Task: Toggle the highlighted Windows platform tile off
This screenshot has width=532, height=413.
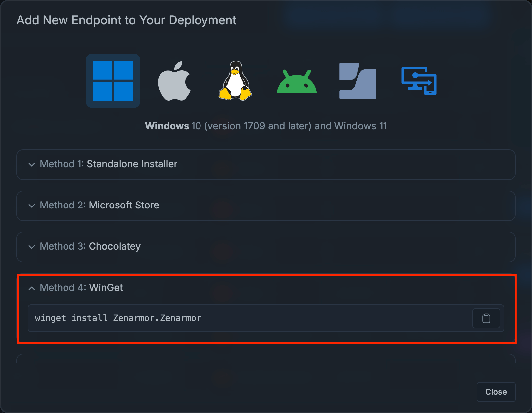Action: [113, 81]
